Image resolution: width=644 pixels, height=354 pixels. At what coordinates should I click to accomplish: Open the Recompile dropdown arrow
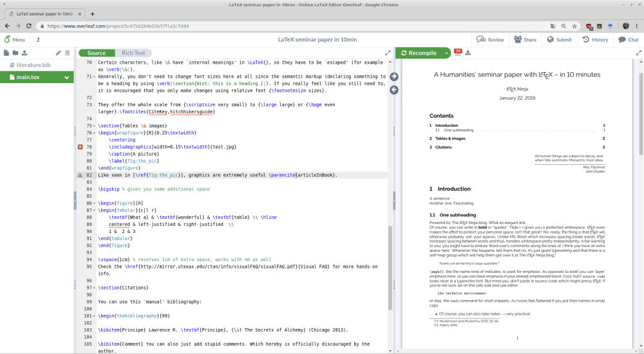tap(446, 53)
